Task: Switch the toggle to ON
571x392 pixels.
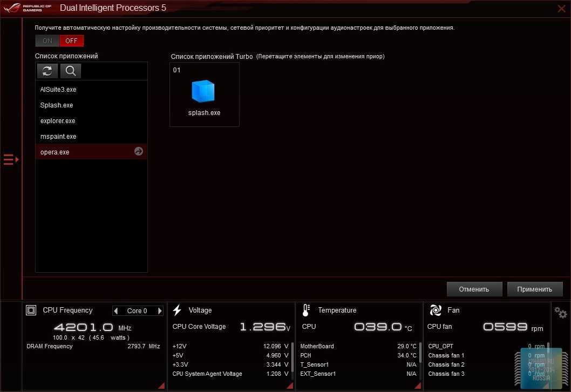Action: (x=47, y=41)
